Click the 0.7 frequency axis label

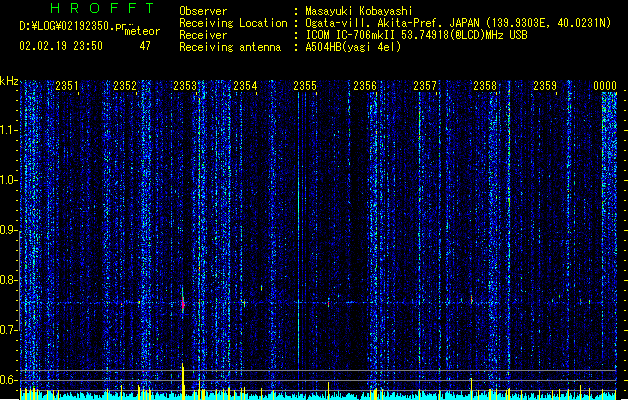pyautogui.click(x=8, y=330)
